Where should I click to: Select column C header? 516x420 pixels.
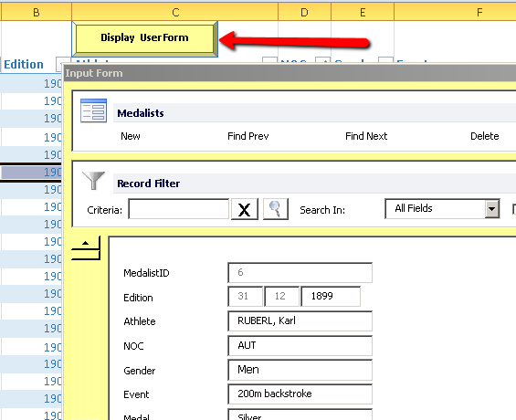click(175, 12)
